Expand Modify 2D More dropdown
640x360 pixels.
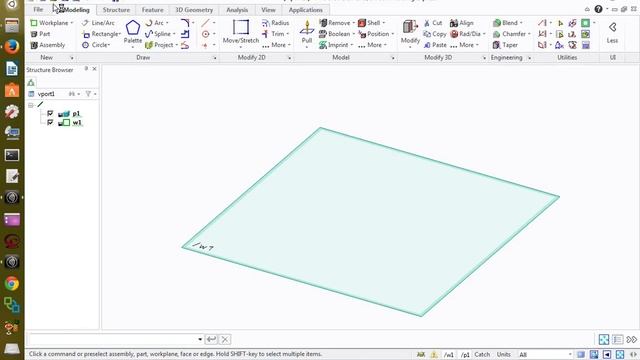click(279, 45)
